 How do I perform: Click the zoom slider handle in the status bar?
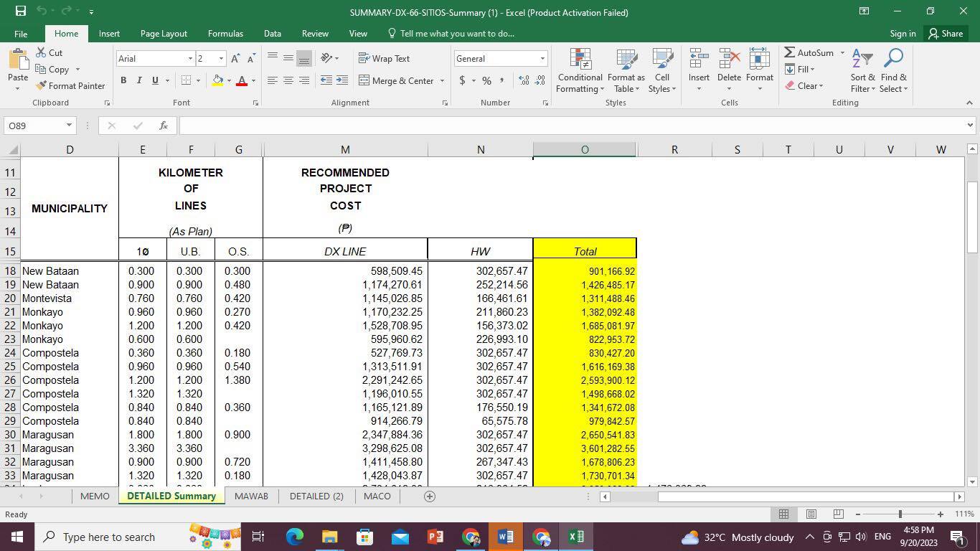900,514
